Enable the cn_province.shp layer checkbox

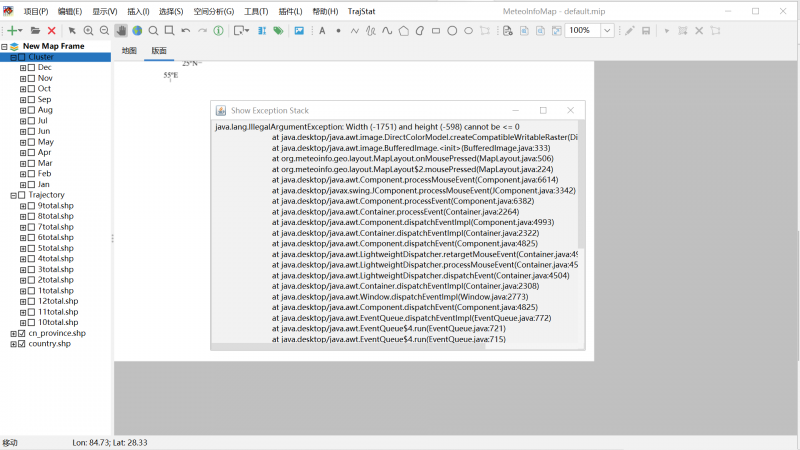coord(22,333)
